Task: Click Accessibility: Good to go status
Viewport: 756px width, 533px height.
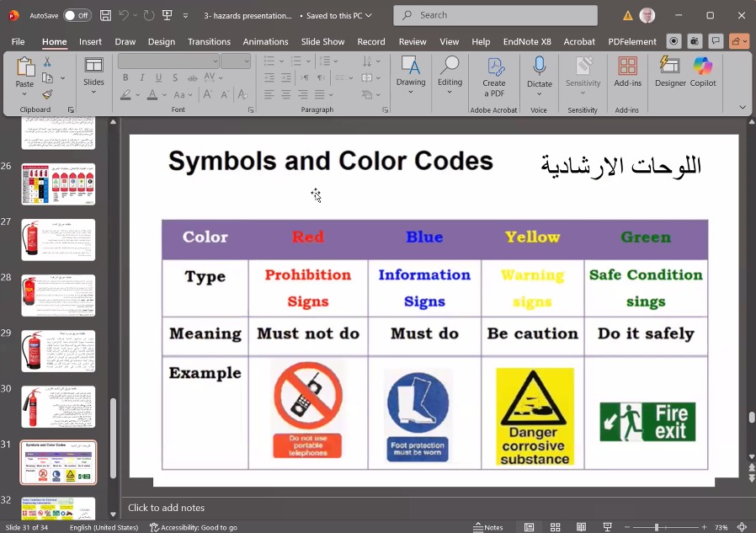Action: (194, 527)
